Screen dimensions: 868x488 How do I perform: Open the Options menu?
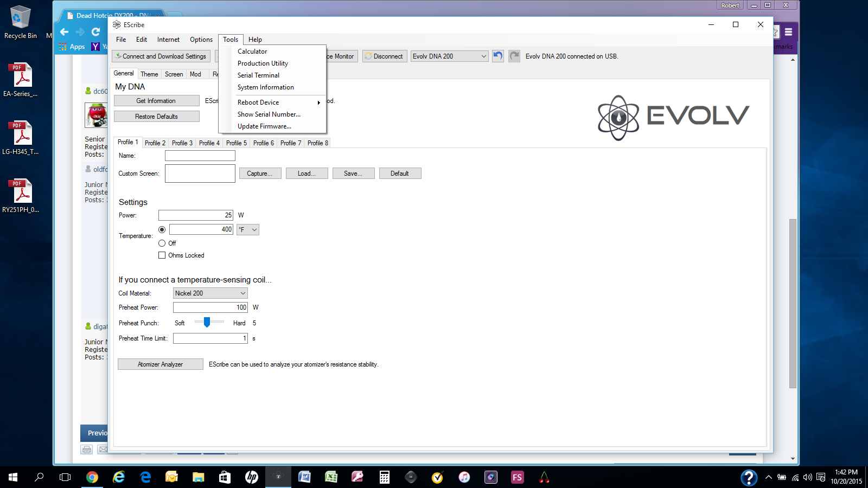(201, 40)
